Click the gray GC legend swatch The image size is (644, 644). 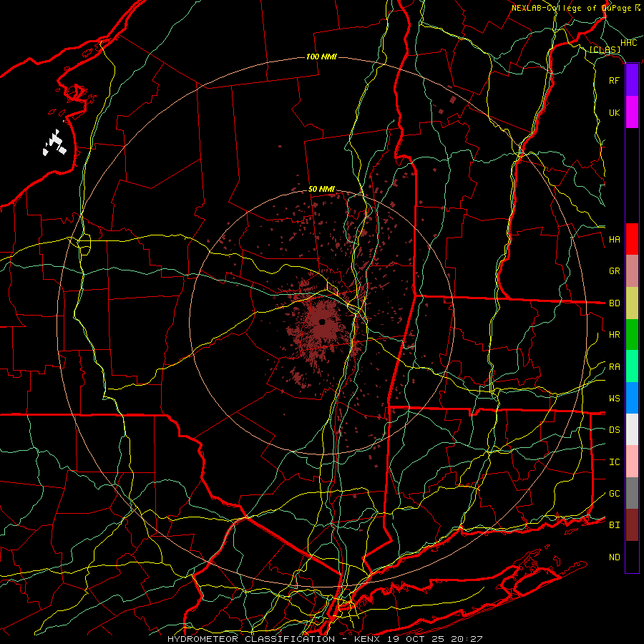tap(632, 493)
